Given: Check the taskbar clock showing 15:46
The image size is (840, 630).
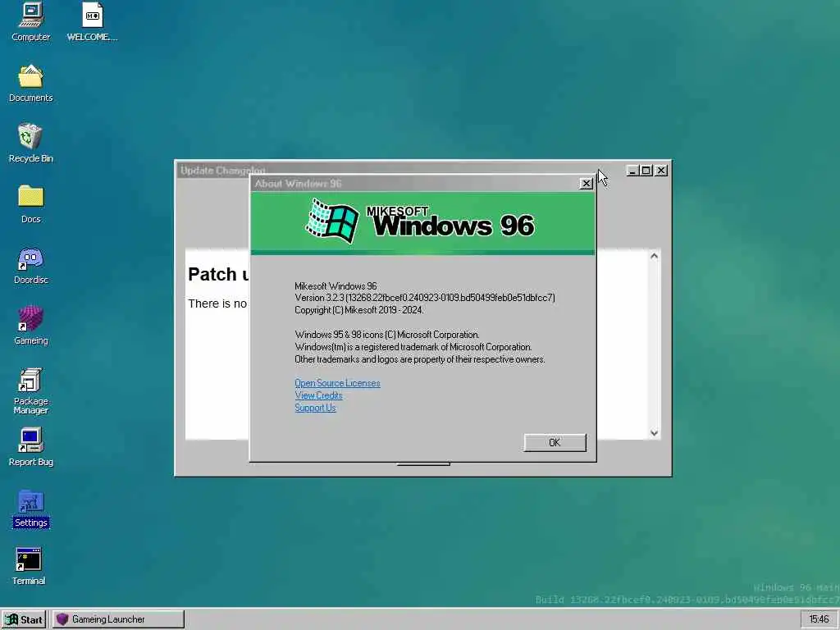Looking at the screenshot, I should click(x=819, y=619).
